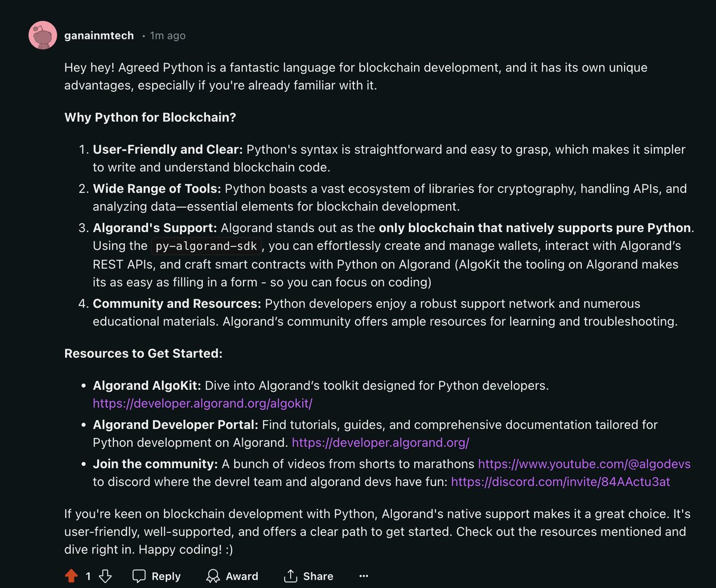
Task: Click the Share upload icon
Action: pos(291,576)
